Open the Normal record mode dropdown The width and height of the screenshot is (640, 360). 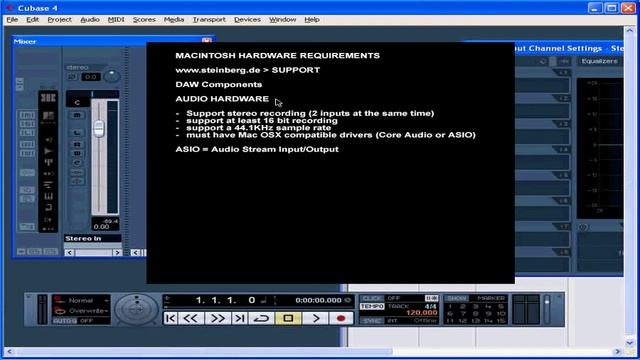point(82,300)
